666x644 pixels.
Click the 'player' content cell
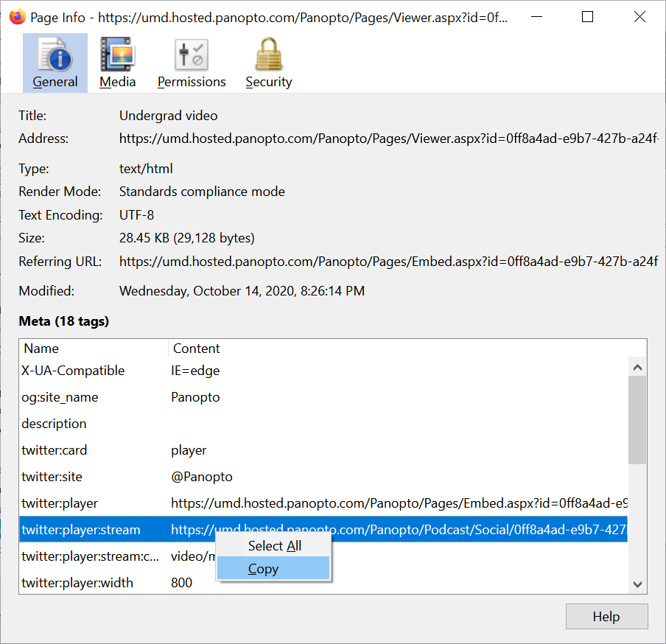coord(189,450)
